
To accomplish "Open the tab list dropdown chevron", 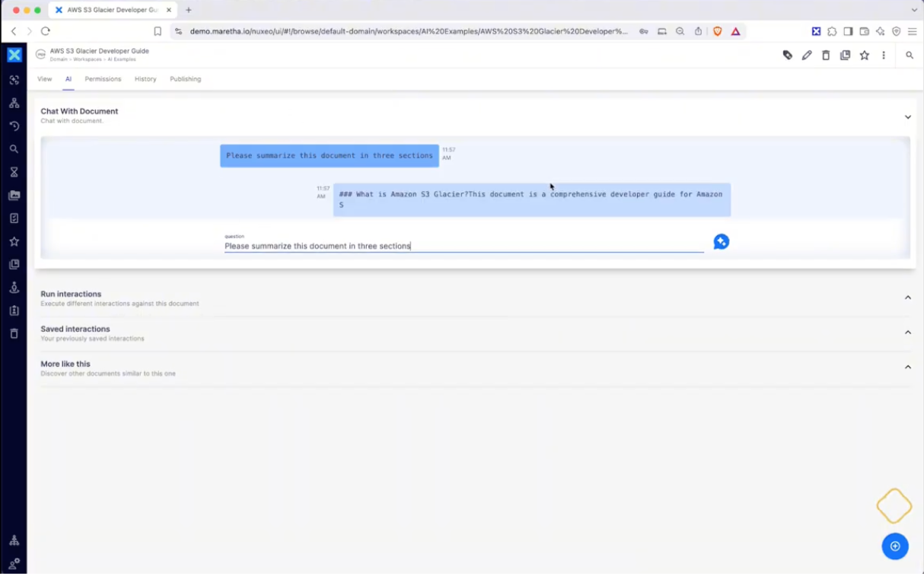I will point(914,10).
